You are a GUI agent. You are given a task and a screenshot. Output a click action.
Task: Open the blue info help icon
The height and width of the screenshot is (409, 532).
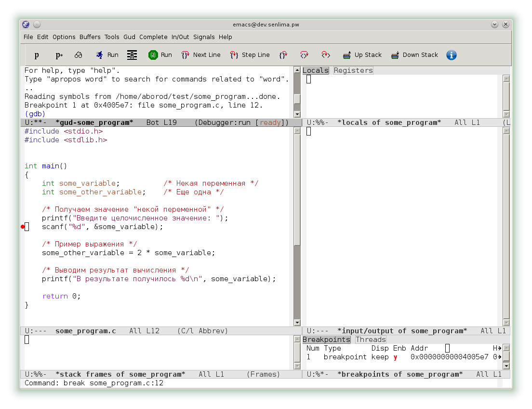click(x=452, y=55)
